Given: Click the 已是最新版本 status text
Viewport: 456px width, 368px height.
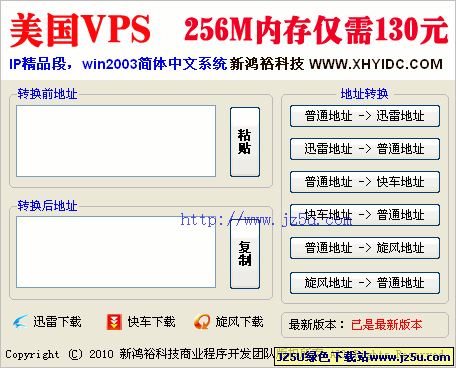Looking at the screenshot, I should tap(387, 325).
